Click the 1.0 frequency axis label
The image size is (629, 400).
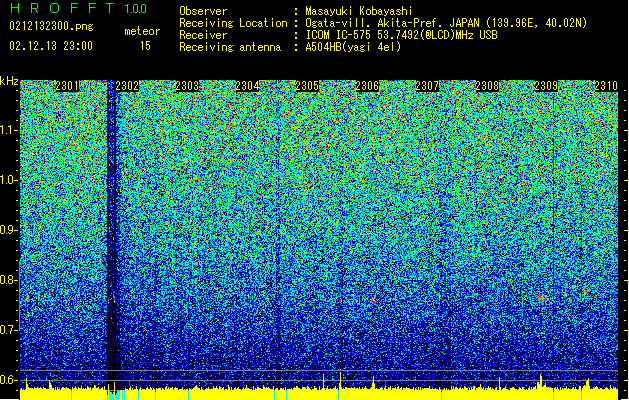(x=9, y=180)
